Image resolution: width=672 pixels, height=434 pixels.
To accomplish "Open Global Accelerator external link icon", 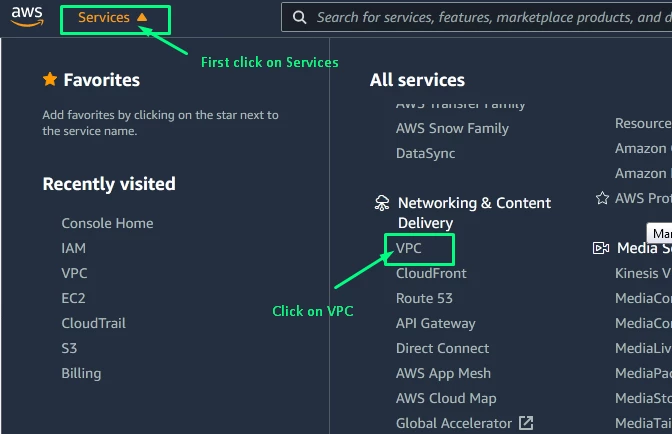I will tap(526, 423).
